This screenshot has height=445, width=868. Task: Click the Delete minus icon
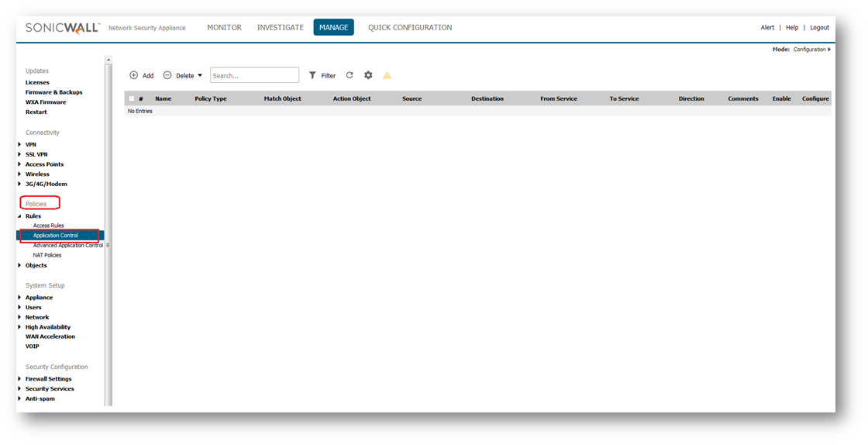coord(167,75)
